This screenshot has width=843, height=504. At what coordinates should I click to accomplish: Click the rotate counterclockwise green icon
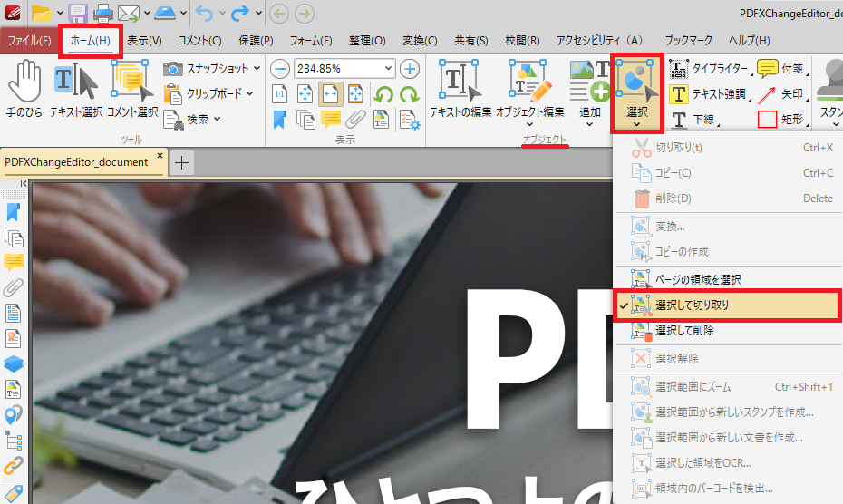(383, 94)
